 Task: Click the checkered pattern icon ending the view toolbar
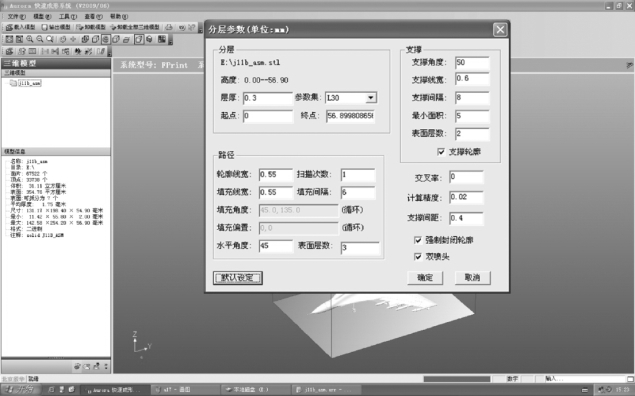click(x=162, y=39)
